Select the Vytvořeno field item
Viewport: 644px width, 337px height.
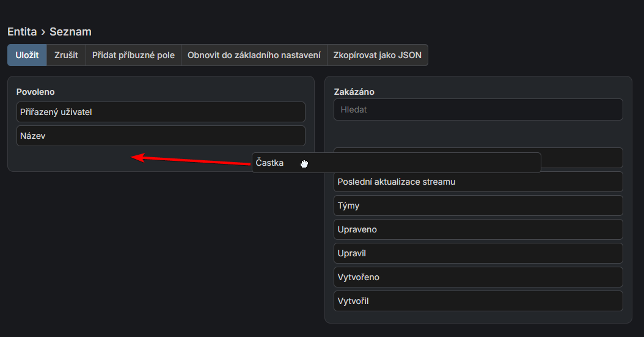(478, 277)
